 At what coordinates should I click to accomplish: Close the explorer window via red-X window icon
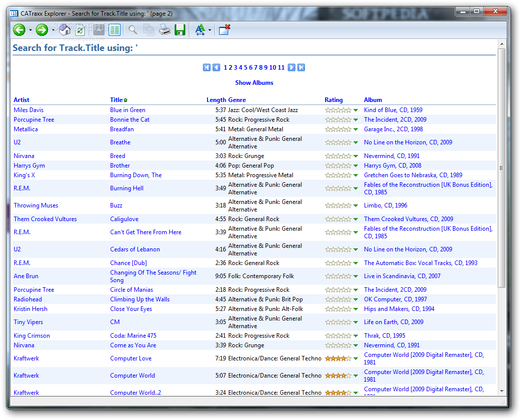(224, 30)
